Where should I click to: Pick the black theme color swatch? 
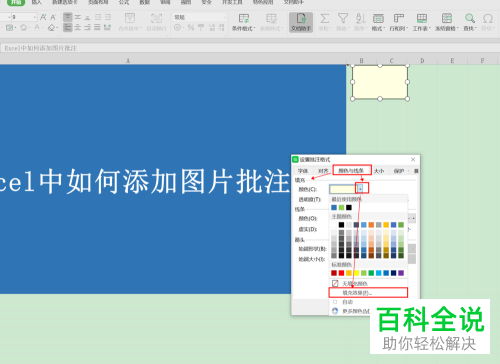tap(341, 225)
